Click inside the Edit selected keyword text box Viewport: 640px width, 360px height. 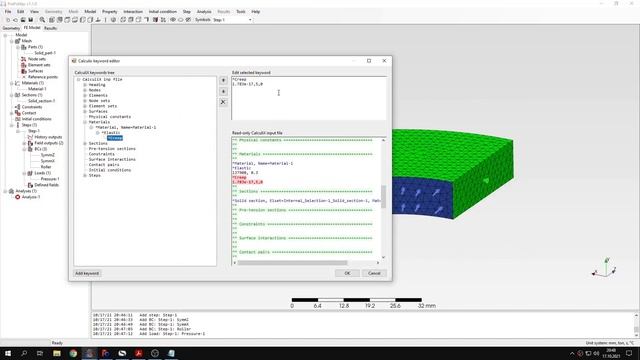(309, 98)
